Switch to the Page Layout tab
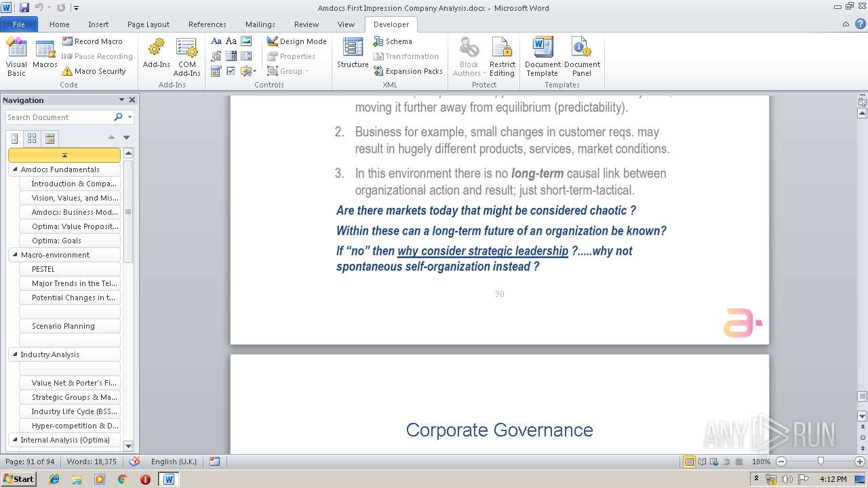This screenshot has height=488, width=868. pos(149,24)
